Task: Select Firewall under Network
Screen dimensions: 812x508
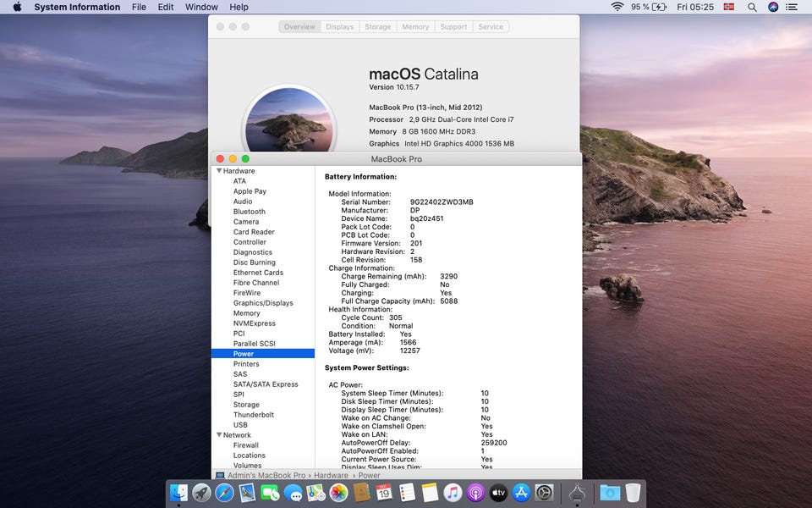Action: (246, 445)
